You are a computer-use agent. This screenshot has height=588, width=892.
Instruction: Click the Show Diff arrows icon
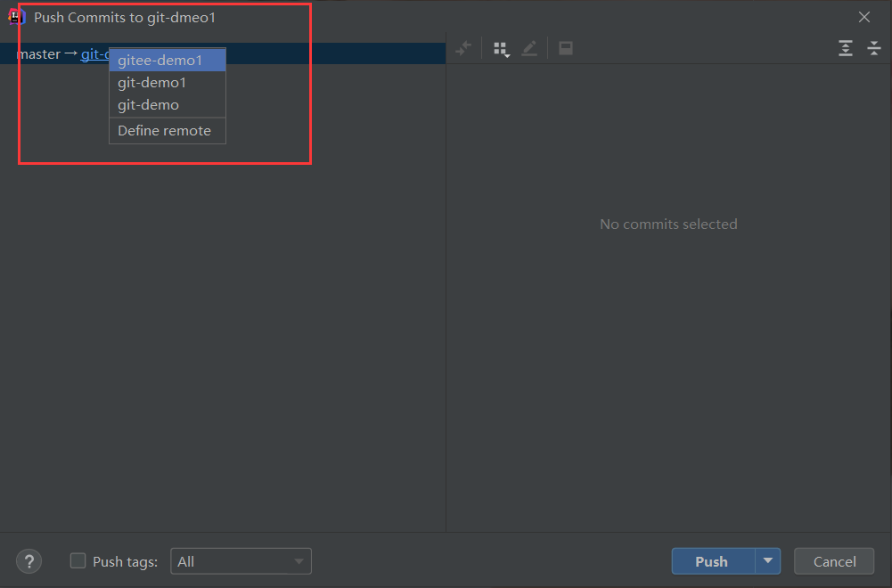tap(463, 48)
